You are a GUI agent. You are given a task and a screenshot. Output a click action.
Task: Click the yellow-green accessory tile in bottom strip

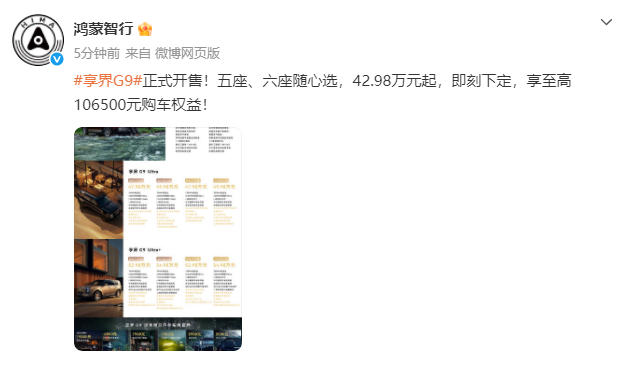coord(172,340)
